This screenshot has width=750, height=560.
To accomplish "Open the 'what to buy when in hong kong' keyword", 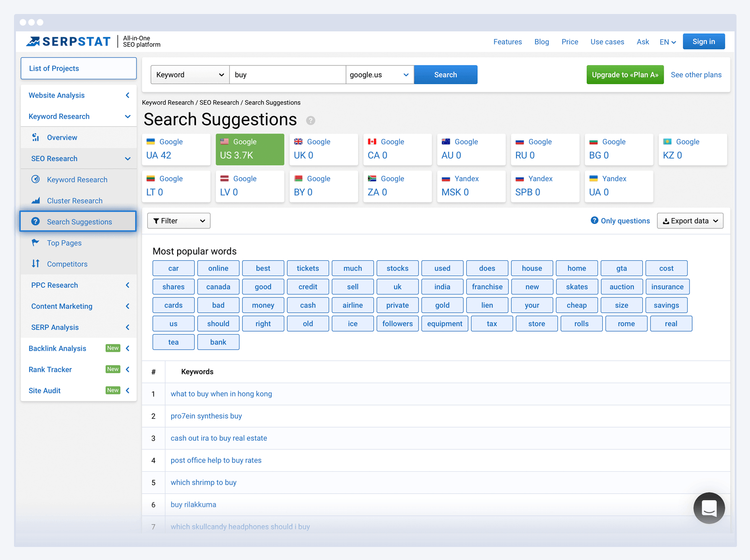I will coord(221,394).
